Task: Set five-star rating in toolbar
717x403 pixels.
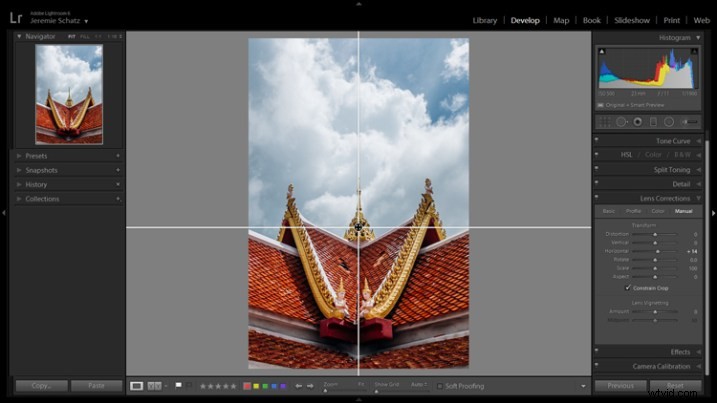Action: [x=233, y=386]
